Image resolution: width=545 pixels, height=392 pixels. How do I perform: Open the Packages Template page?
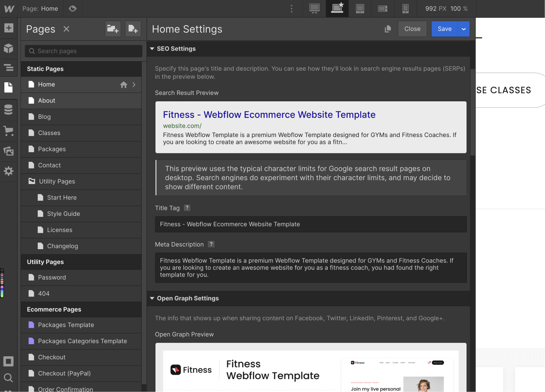[x=81, y=325]
